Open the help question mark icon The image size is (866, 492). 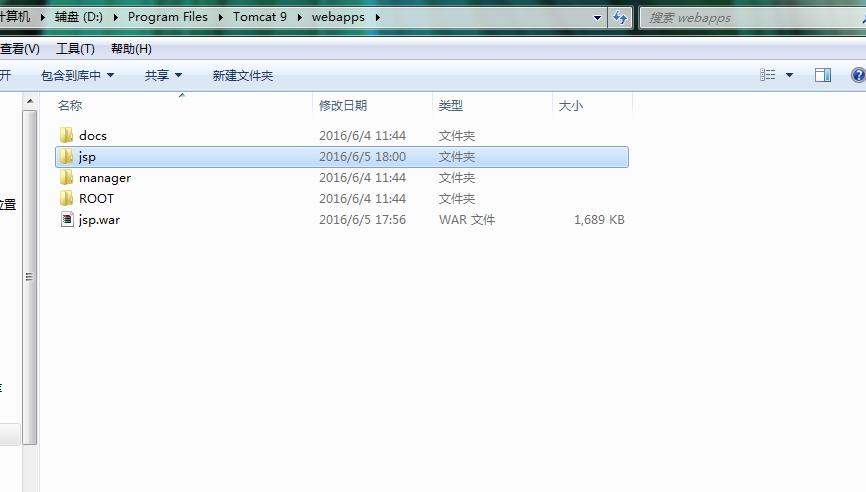(x=858, y=75)
